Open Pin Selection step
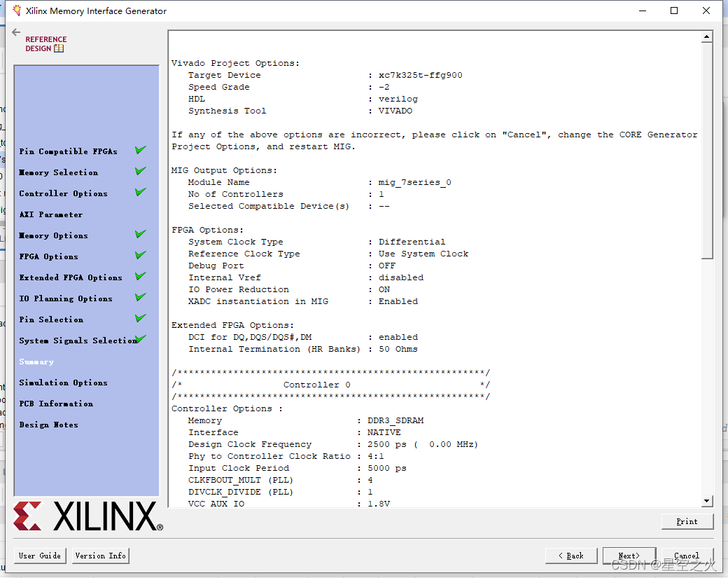 click(x=51, y=319)
